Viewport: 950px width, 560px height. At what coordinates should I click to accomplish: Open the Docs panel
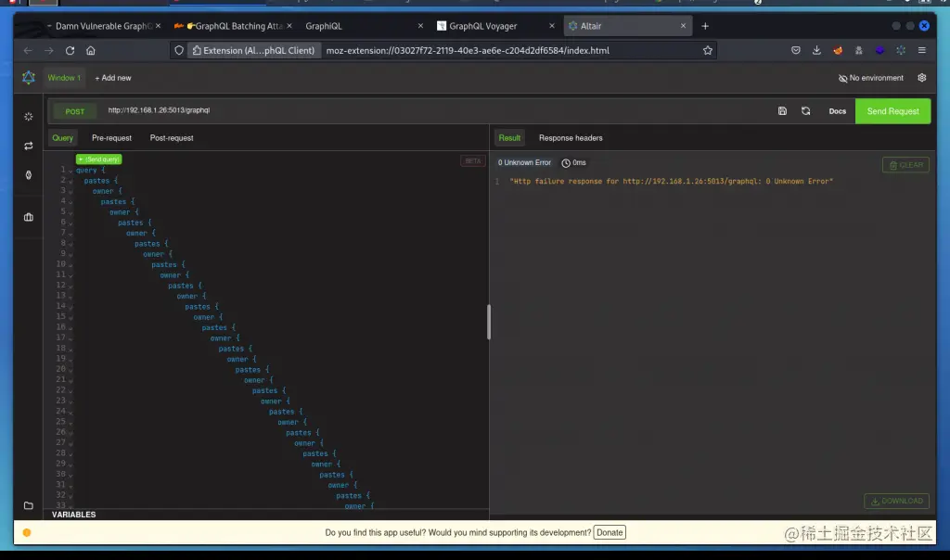838,111
